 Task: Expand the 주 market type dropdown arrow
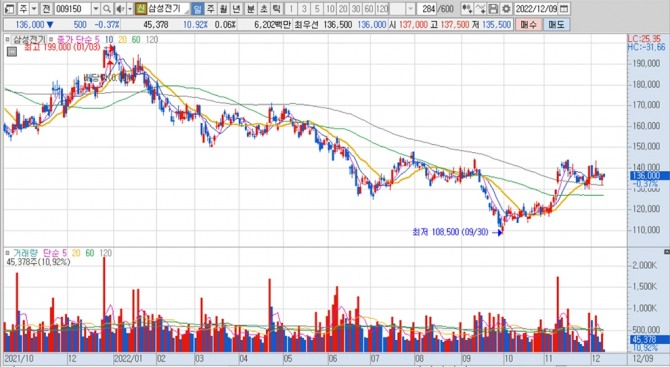[x=34, y=9]
